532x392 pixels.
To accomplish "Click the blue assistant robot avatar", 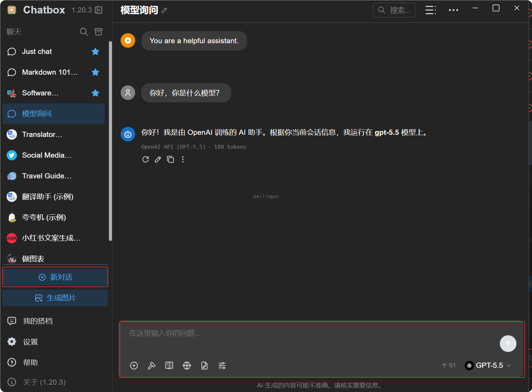I will click(128, 134).
